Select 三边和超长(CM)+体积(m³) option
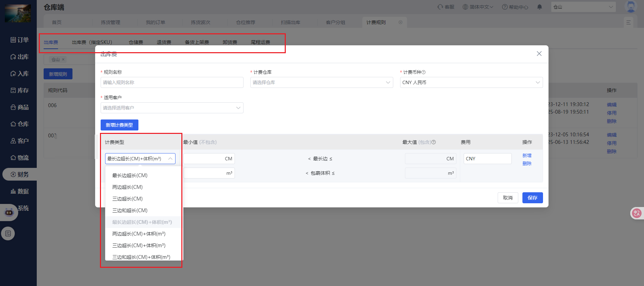 [x=144, y=257]
